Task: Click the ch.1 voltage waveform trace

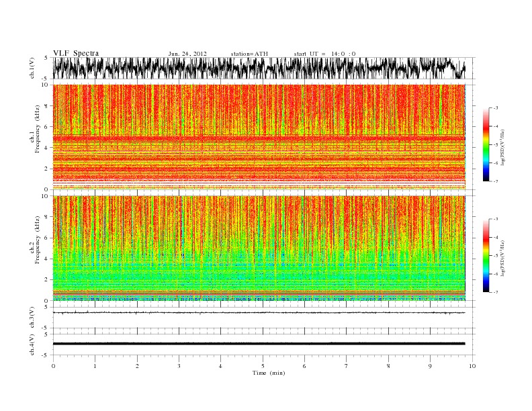Action: point(259,68)
